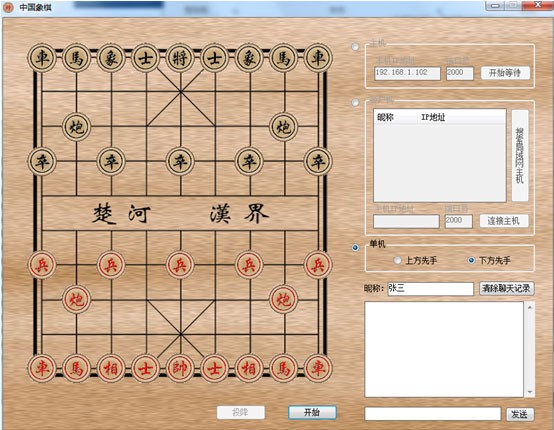The image size is (554, 430).
Task: Click the 连接主机 connect host button
Action: pos(504,221)
